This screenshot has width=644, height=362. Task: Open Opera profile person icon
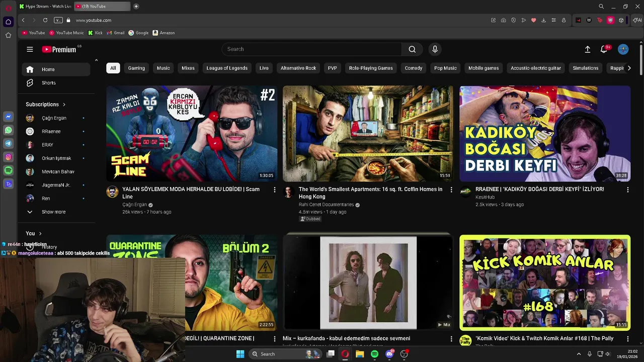563,20
